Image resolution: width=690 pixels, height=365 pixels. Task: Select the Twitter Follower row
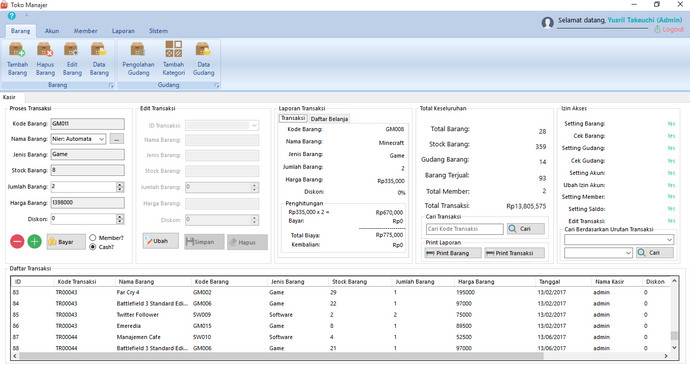[x=340, y=315]
